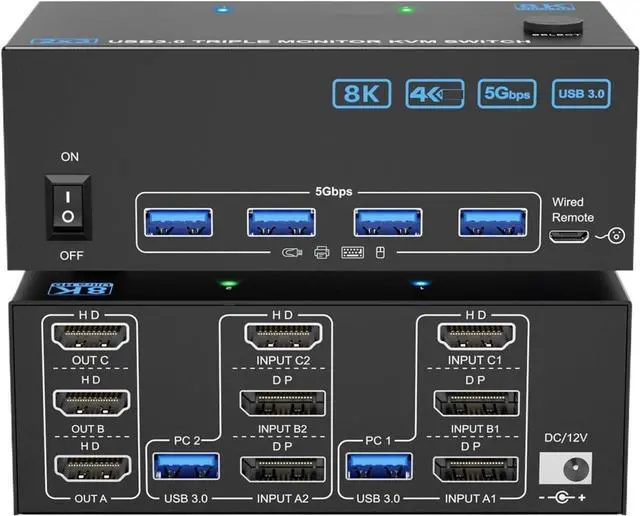The height and width of the screenshot is (516, 640).
Task: Click the "PC 1" label
Action: tap(378, 441)
